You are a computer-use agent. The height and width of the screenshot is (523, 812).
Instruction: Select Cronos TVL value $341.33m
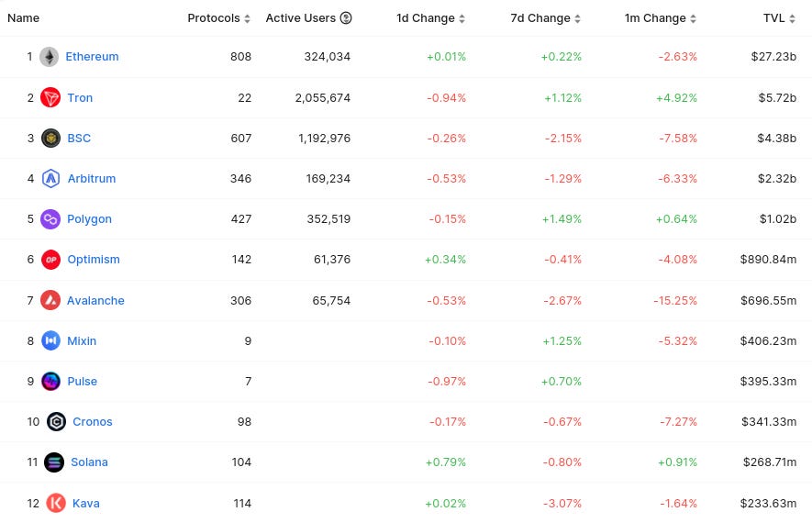coord(769,422)
